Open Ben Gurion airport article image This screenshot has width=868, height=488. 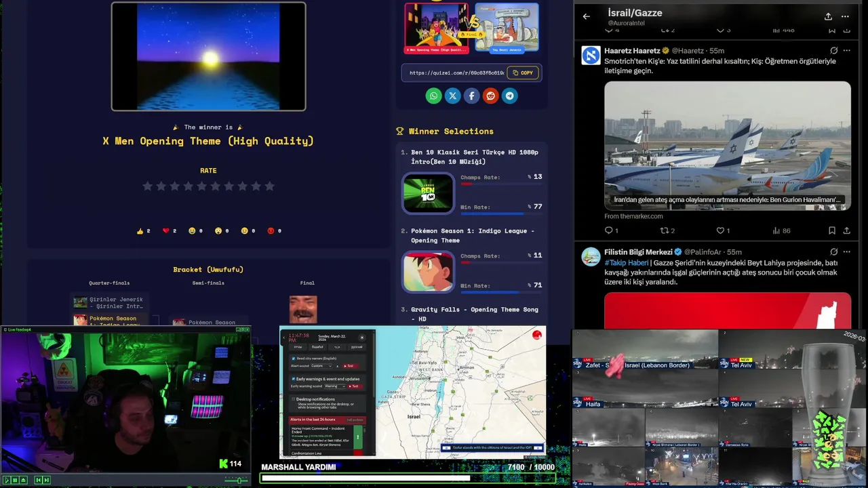728,146
